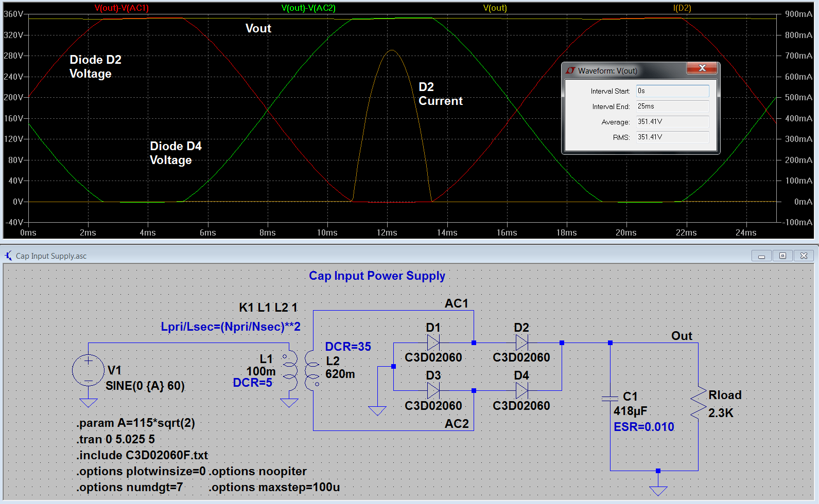Viewport: 819px width, 504px height.
Task: Click the 360V left axis label
Action: pos(13,14)
